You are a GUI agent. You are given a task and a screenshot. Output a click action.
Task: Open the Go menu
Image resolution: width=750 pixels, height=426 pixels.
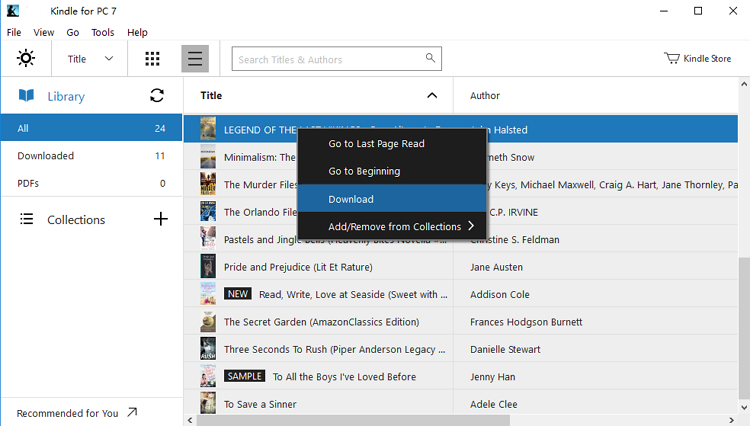point(73,32)
